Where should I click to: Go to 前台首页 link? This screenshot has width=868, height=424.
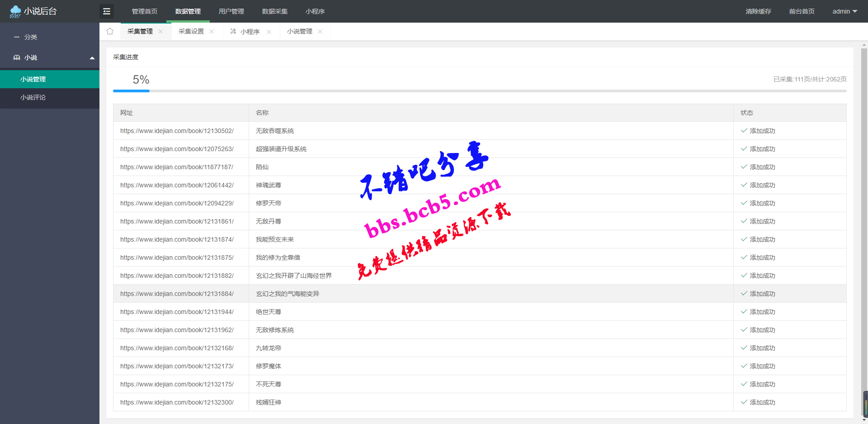(802, 11)
